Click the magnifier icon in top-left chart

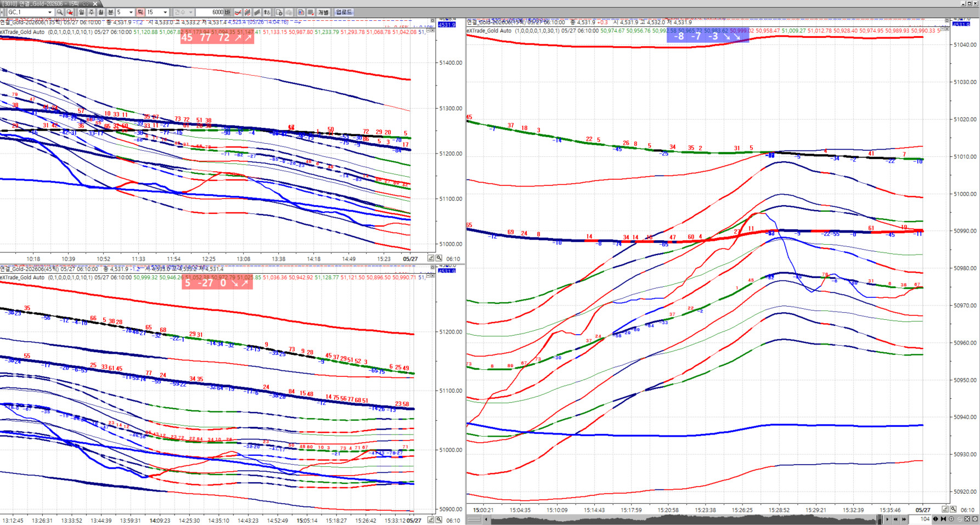pos(438,258)
